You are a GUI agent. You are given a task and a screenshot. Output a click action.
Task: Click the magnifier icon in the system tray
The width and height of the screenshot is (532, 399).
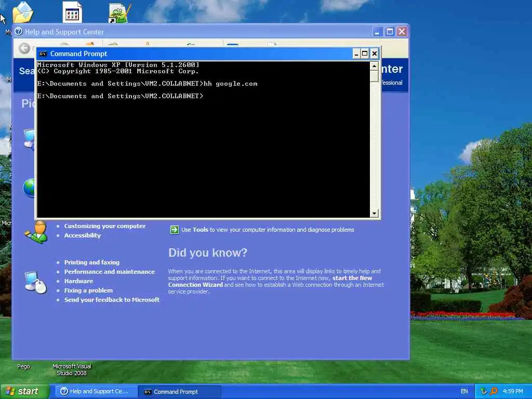(x=494, y=391)
